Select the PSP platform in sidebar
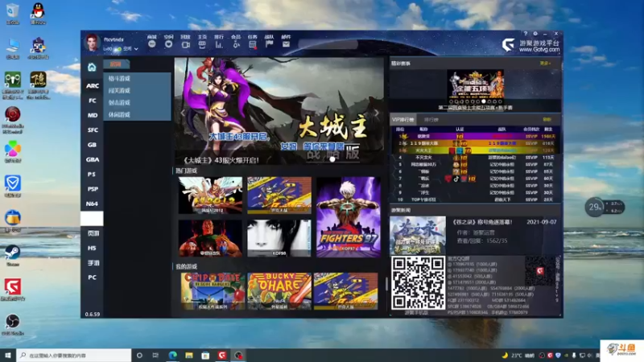The height and width of the screenshot is (362, 644). coord(92,189)
